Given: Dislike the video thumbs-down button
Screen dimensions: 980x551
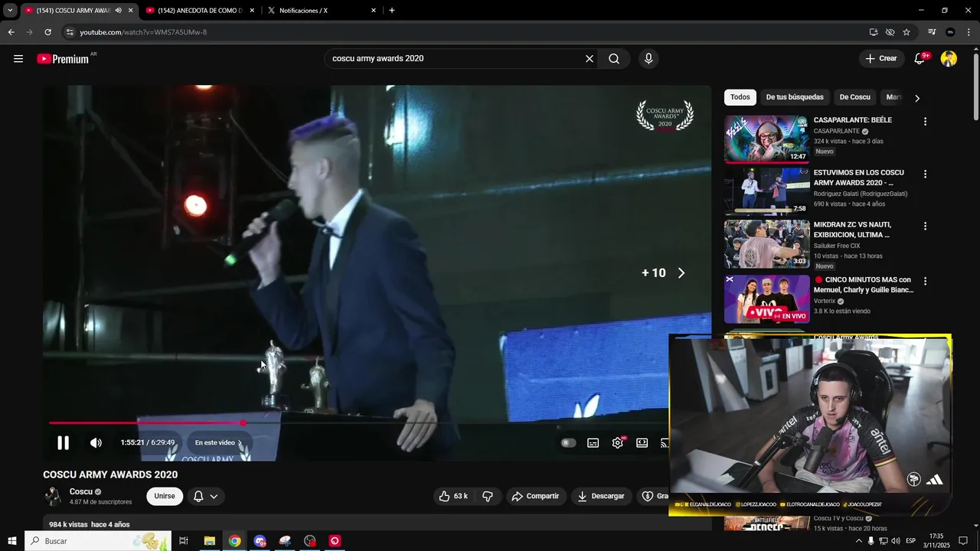Looking at the screenshot, I should [x=488, y=496].
